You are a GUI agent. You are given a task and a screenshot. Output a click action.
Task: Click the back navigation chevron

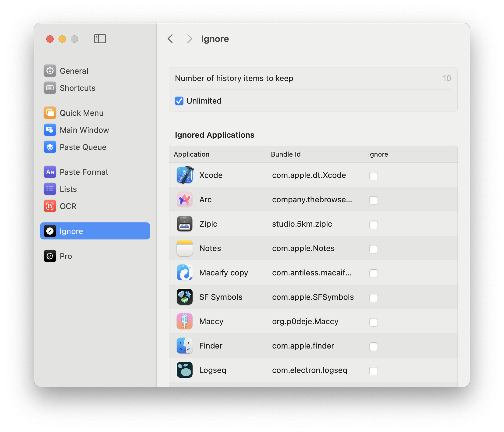click(x=170, y=39)
